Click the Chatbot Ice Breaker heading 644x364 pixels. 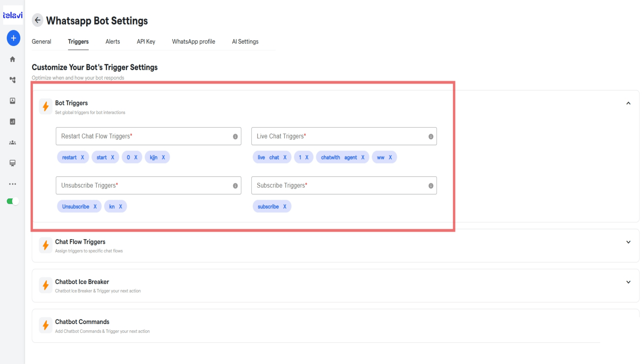82,282
